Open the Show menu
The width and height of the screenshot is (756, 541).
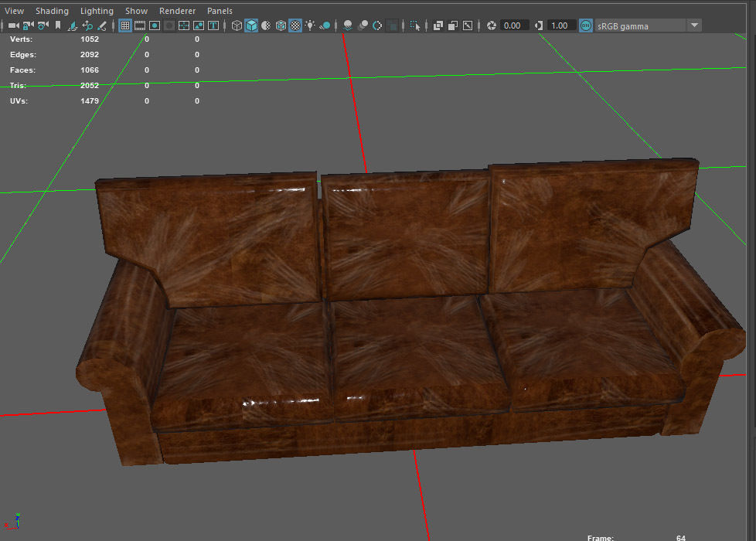click(x=137, y=11)
